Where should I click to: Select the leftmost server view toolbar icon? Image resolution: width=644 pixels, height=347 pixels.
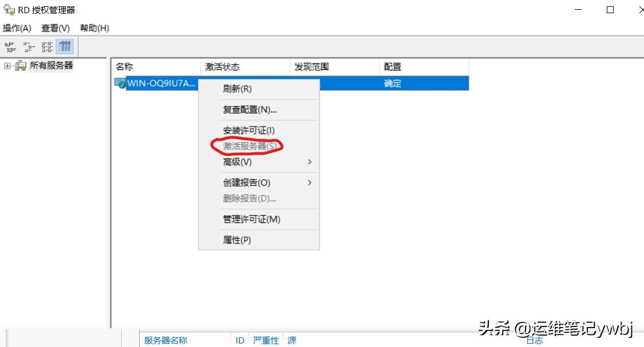9,46
